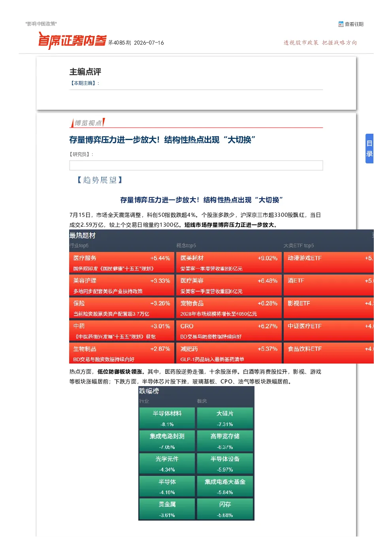Select the 半导体设备 -5.97% tile
Viewport: 392px width, 555px height.
(x=225, y=464)
